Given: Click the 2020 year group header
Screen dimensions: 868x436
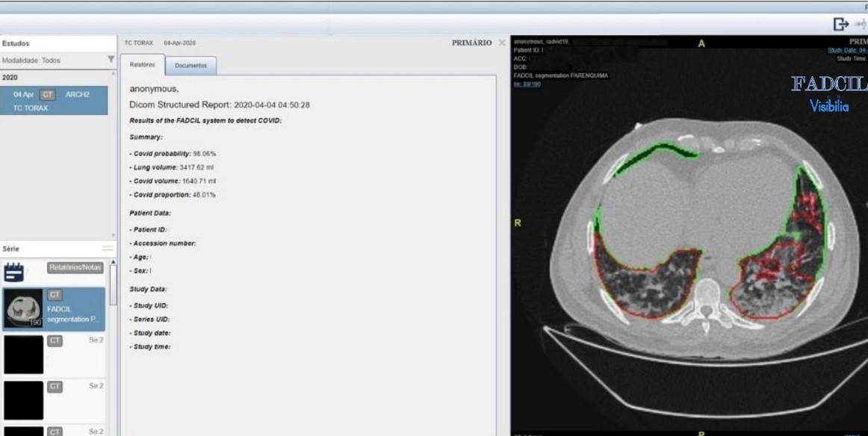Looking at the screenshot, I should (54, 78).
